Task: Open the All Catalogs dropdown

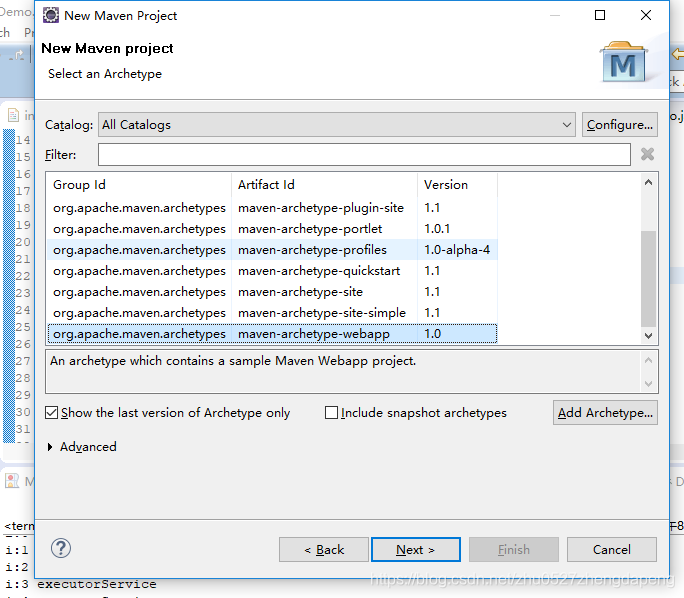Action: pos(337,125)
